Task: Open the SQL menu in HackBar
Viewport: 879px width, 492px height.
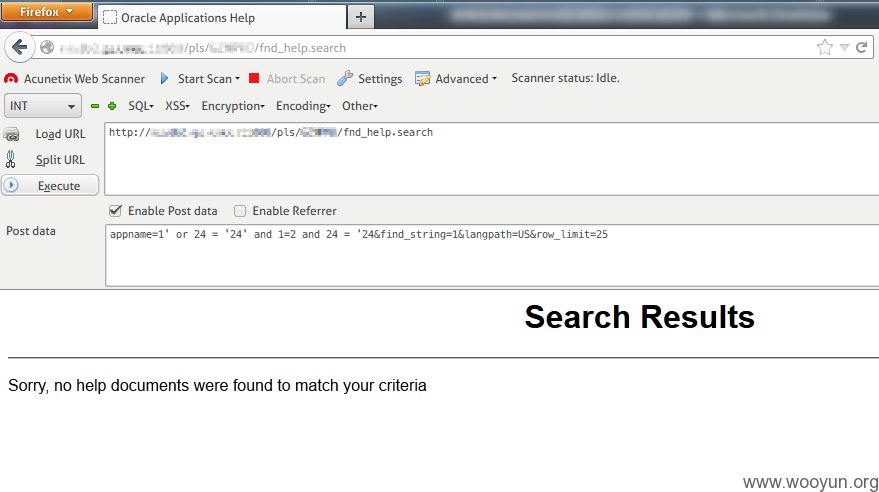Action: [141, 106]
